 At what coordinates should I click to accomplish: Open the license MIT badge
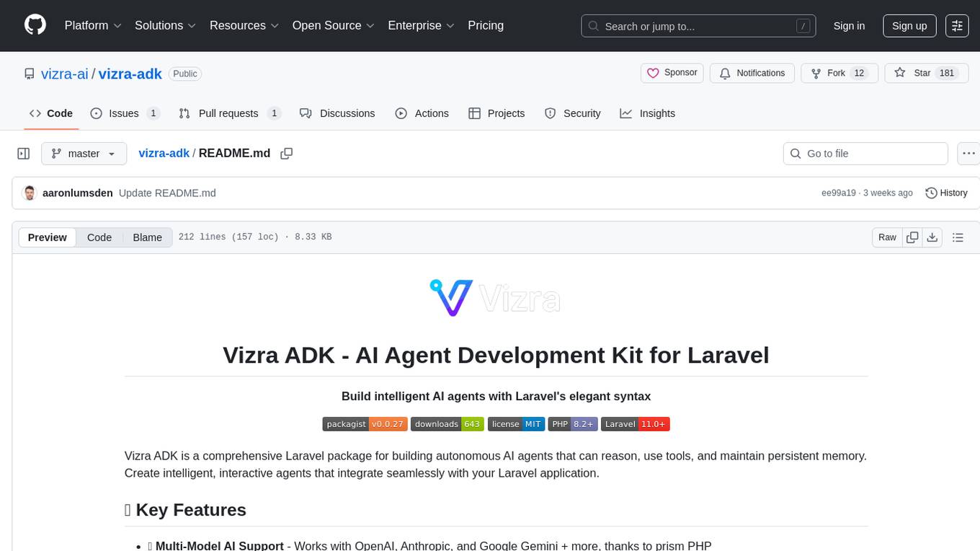click(516, 424)
